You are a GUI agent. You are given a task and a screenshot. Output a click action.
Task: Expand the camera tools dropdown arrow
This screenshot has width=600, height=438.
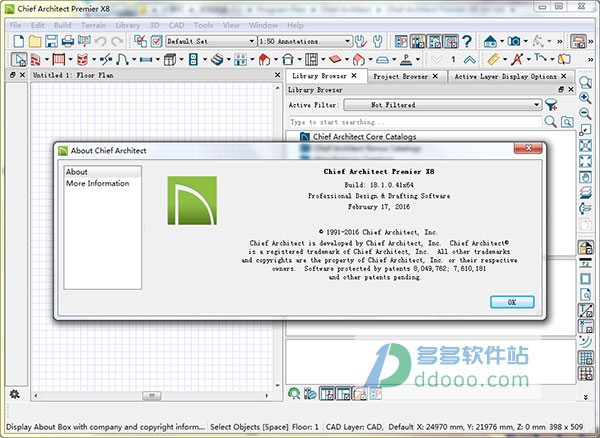(525, 41)
